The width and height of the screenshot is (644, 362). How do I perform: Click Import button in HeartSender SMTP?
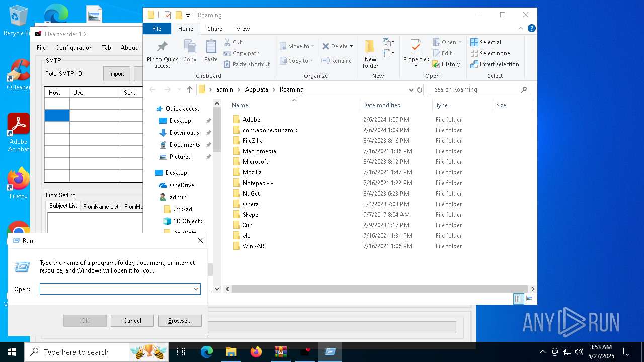coord(116,74)
